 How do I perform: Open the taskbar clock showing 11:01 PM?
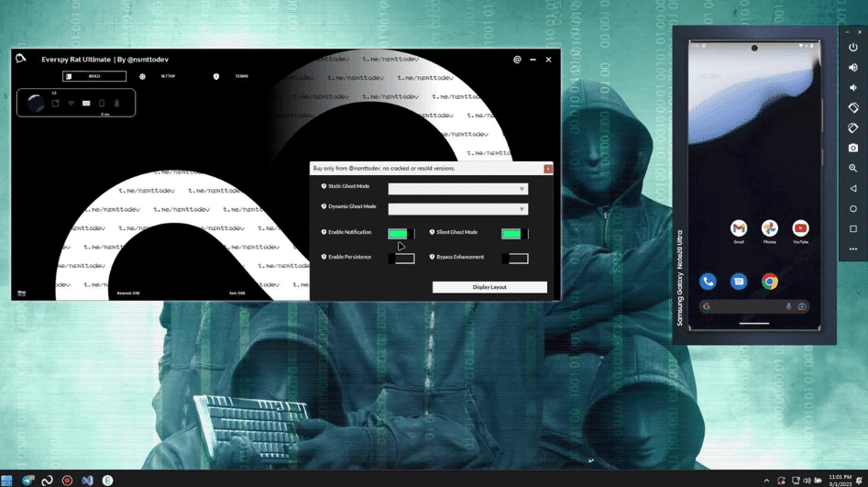[x=840, y=481]
